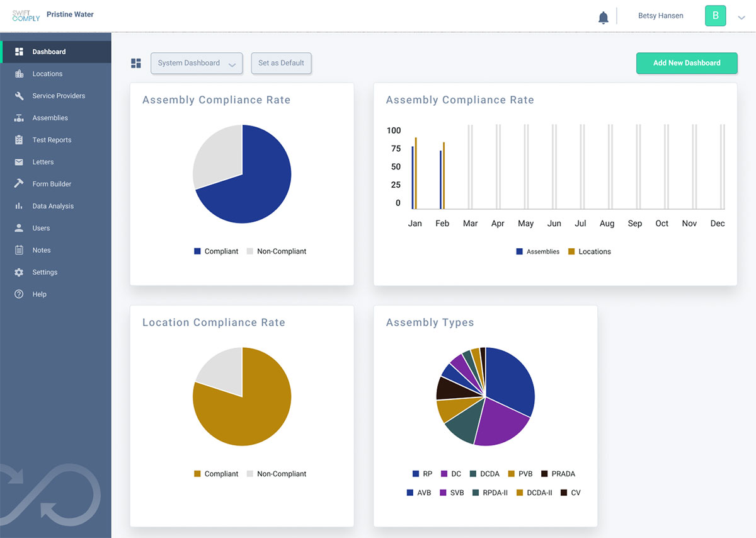Viewport: 756px width, 538px height.
Task: Click the green B user avatar
Action: click(715, 16)
